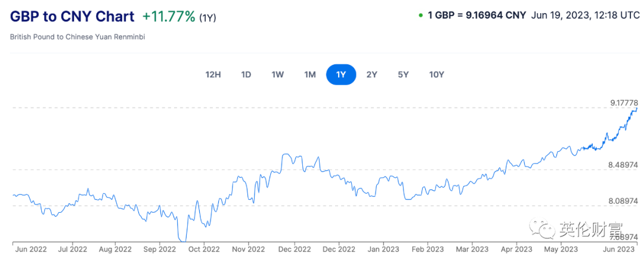Switch to the 2Y range
Viewport: 644px width, 258px height.
pyautogui.click(x=372, y=74)
